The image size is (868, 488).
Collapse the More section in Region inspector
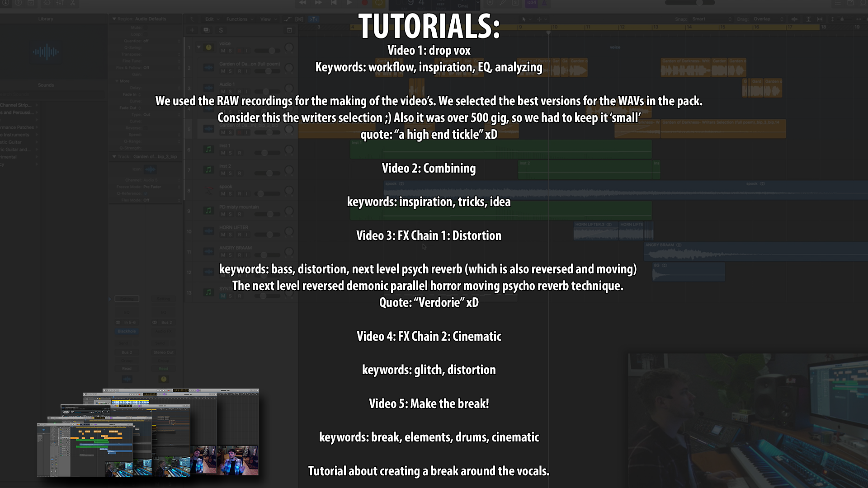pos(117,81)
